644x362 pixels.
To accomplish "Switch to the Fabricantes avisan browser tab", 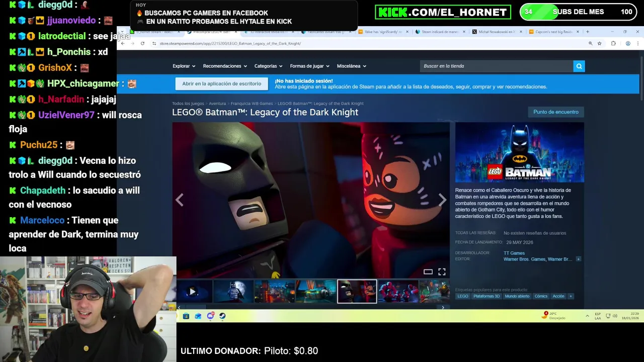I will click(326, 32).
